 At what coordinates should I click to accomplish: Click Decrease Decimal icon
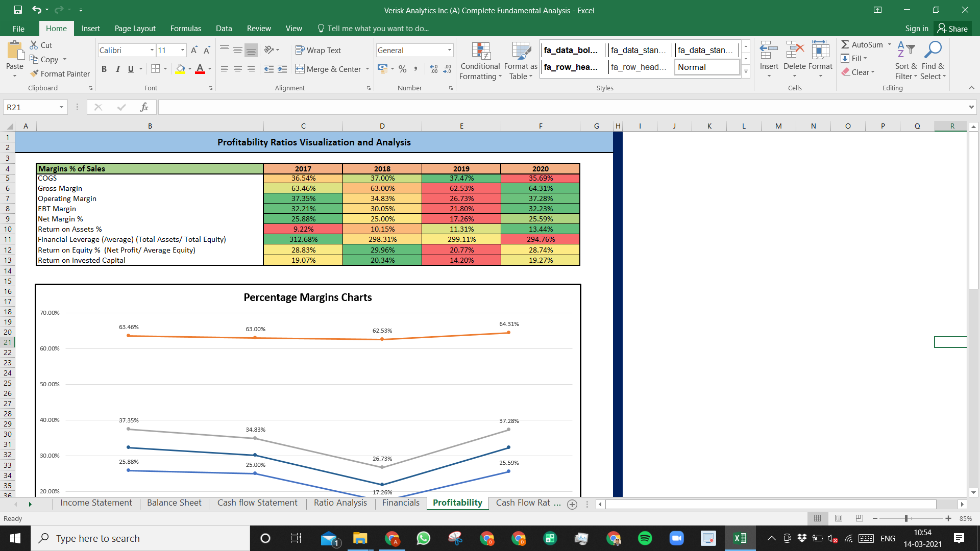[447, 69]
